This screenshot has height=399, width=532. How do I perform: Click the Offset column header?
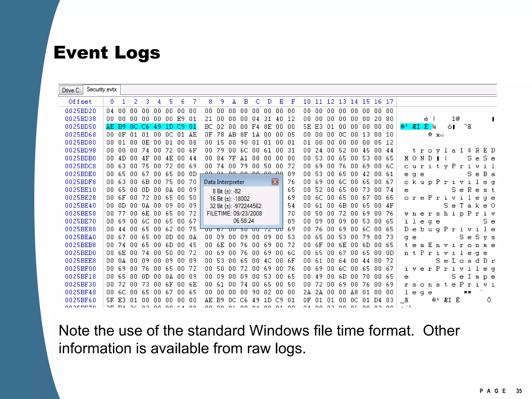pos(80,102)
